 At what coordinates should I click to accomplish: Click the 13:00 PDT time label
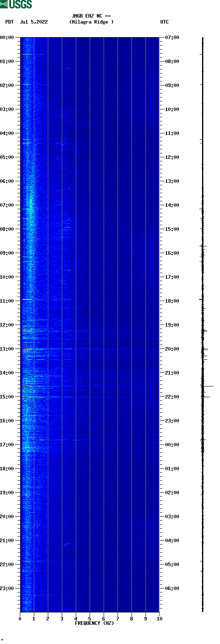[x=7, y=349]
